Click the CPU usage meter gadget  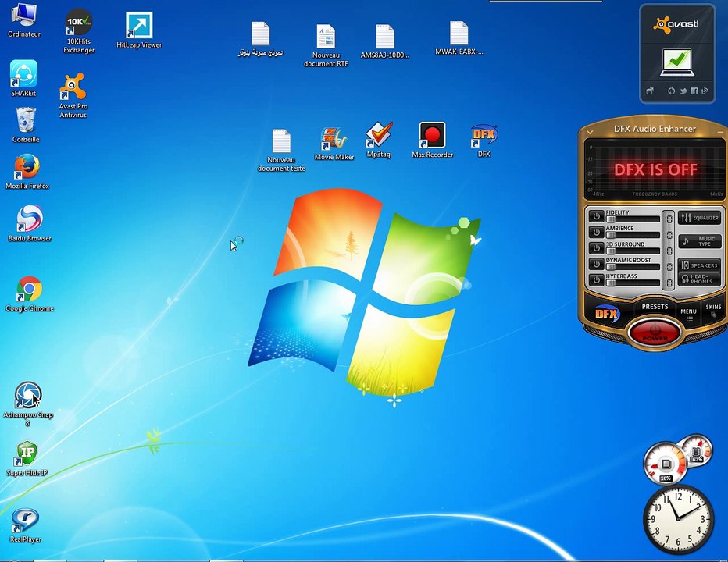[666, 463]
